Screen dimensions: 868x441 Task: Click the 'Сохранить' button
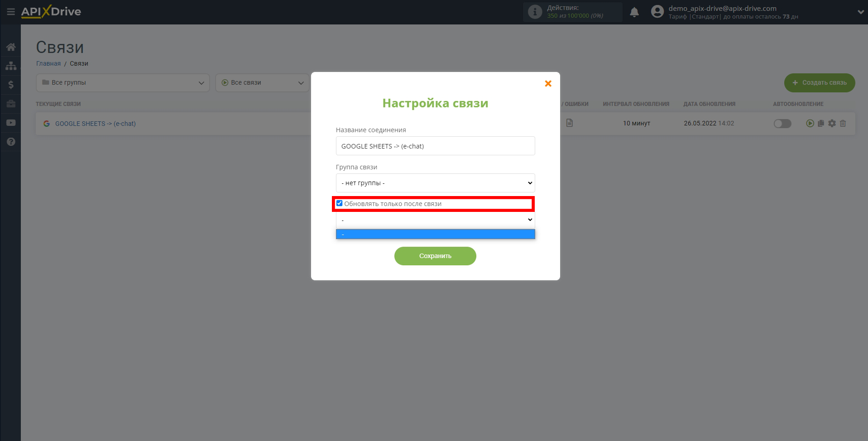pos(435,256)
